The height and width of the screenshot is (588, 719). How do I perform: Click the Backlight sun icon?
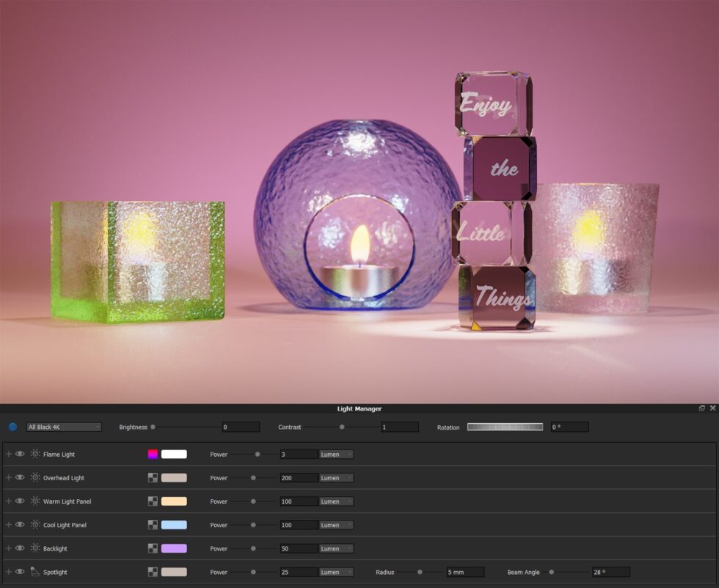[x=34, y=548]
